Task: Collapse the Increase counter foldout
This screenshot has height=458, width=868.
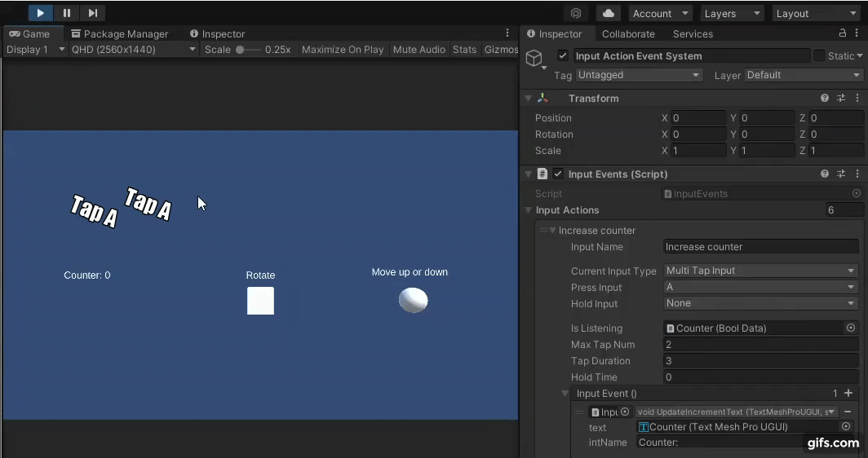Action: coord(552,231)
